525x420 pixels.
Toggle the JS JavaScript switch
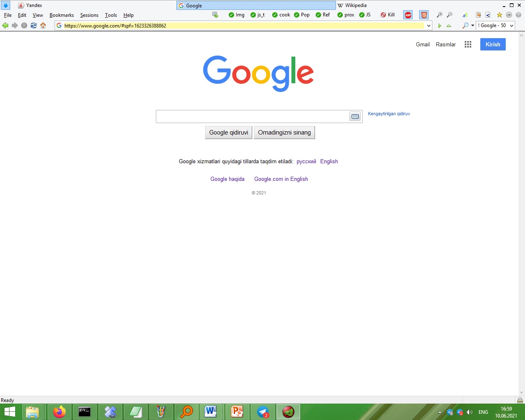pyautogui.click(x=365, y=15)
